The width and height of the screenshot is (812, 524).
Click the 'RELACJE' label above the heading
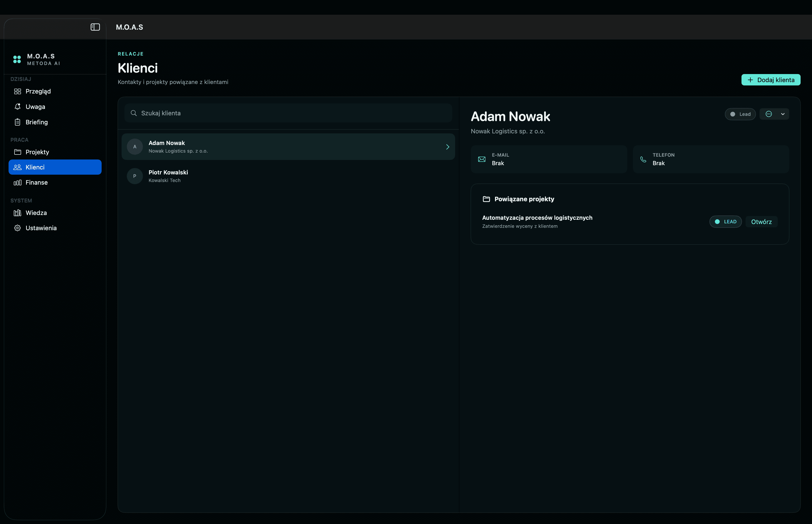[x=131, y=54]
